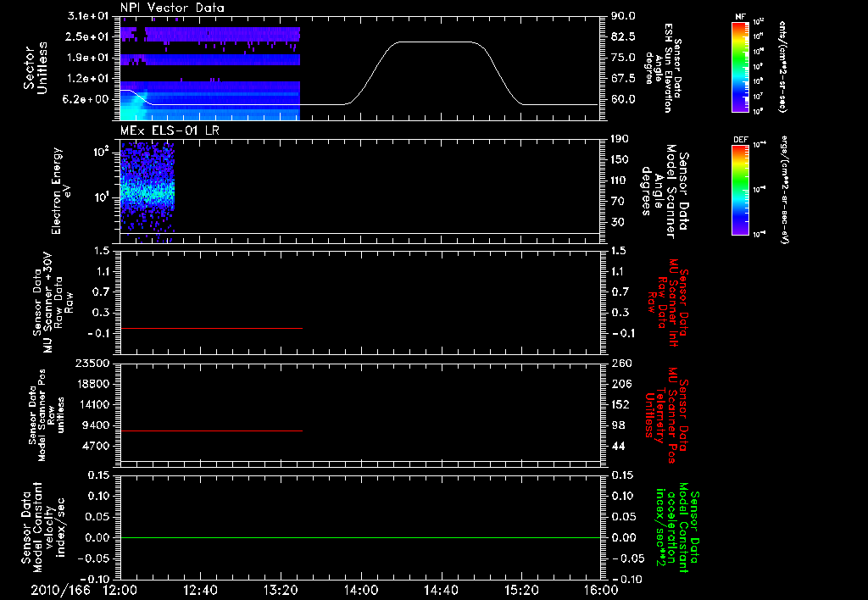Click the 2010/166 date label
868x600 pixels.
tap(60, 590)
